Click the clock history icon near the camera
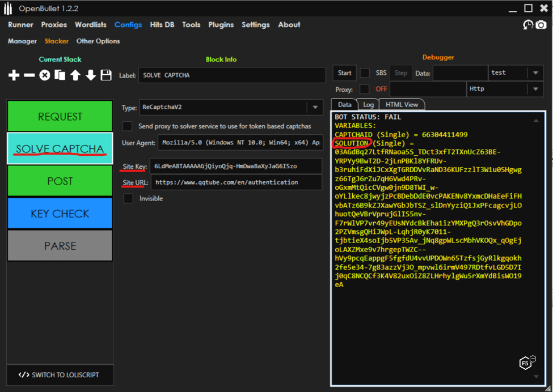 point(528,25)
